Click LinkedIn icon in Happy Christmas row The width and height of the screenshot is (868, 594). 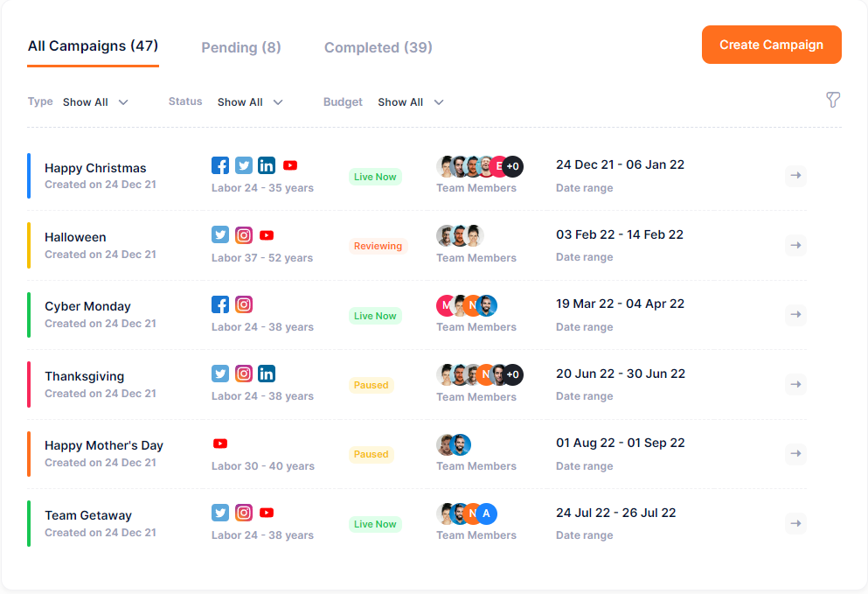coord(267,165)
